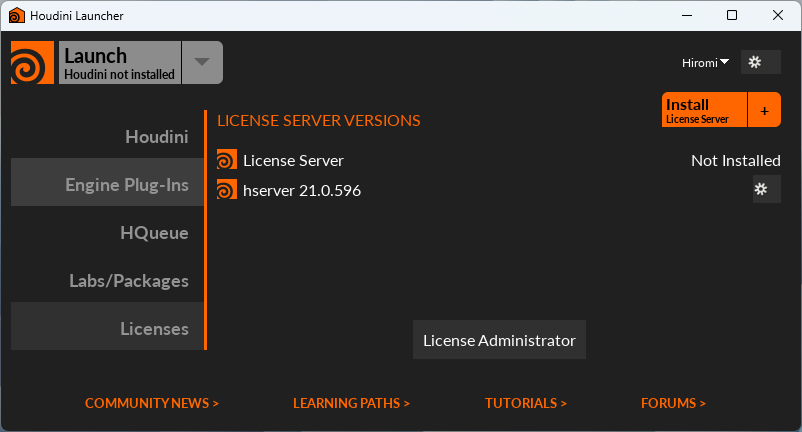Expand the Launch button dropdown arrow

click(202, 62)
